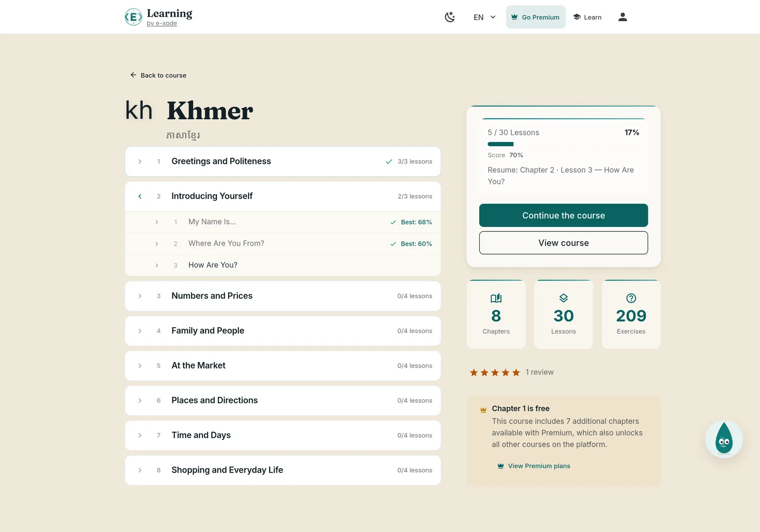Expand Family and People chapter chevron

point(140,331)
